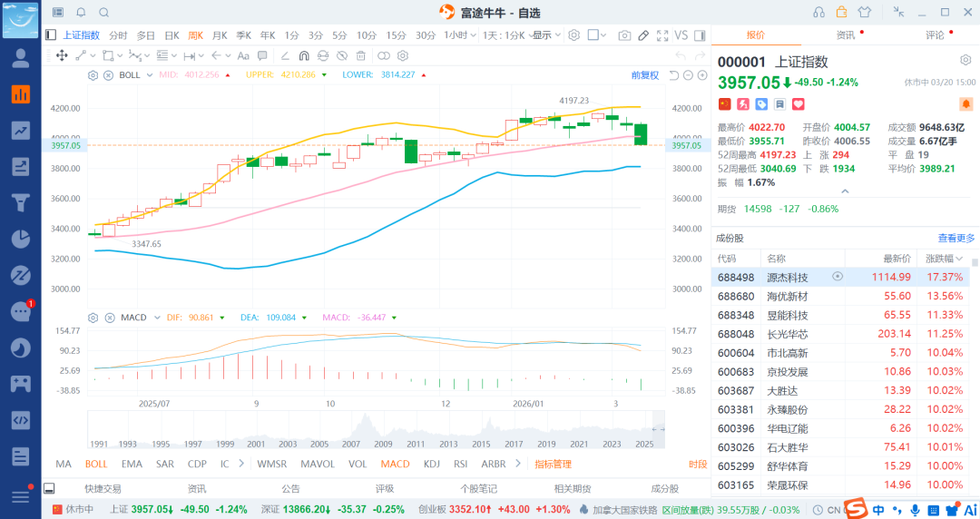Viewport: 980px width, 519px height.
Task: Show more sub indicators after ARBR
Action: [517, 464]
